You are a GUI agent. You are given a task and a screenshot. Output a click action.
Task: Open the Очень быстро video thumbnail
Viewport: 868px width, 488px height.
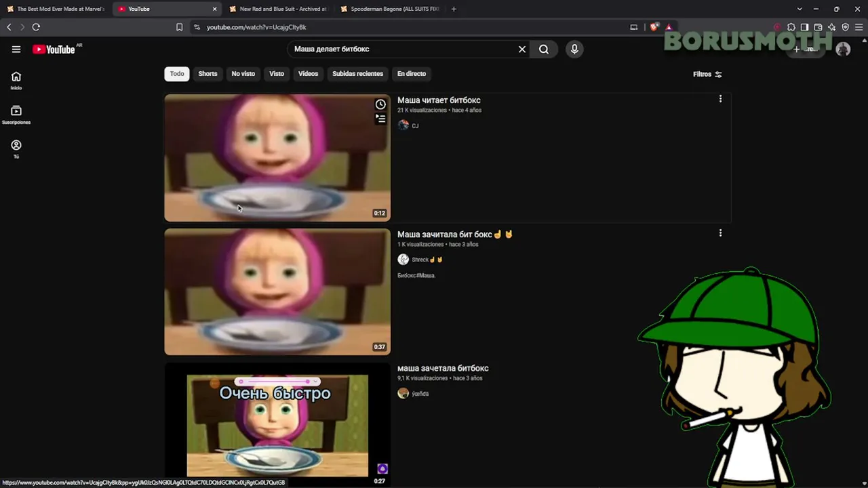pyautogui.click(x=277, y=425)
